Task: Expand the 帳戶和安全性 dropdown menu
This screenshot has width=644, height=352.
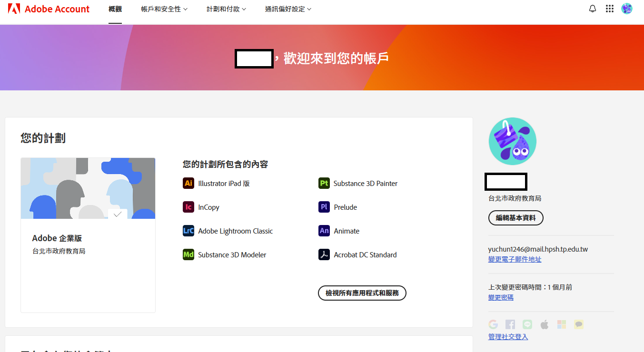Action: pos(164,9)
